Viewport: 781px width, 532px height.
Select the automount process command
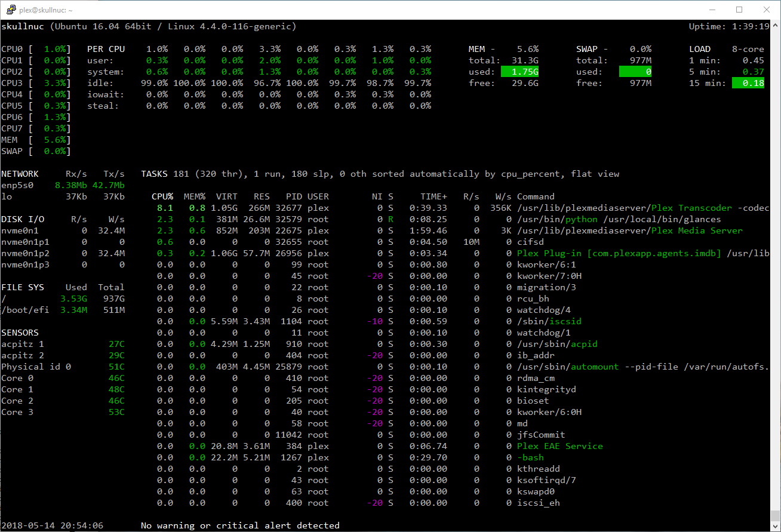pyautogui.click(x=643, y=367)
